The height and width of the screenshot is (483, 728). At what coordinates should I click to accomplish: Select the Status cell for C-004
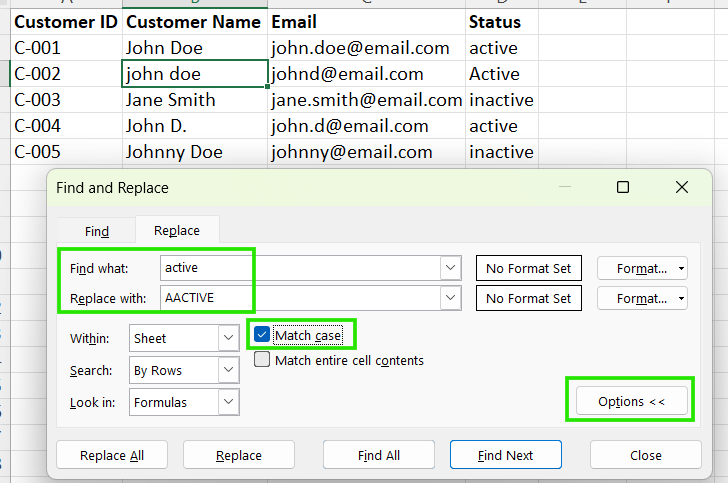pyautogui.click(x=502, y=126)
